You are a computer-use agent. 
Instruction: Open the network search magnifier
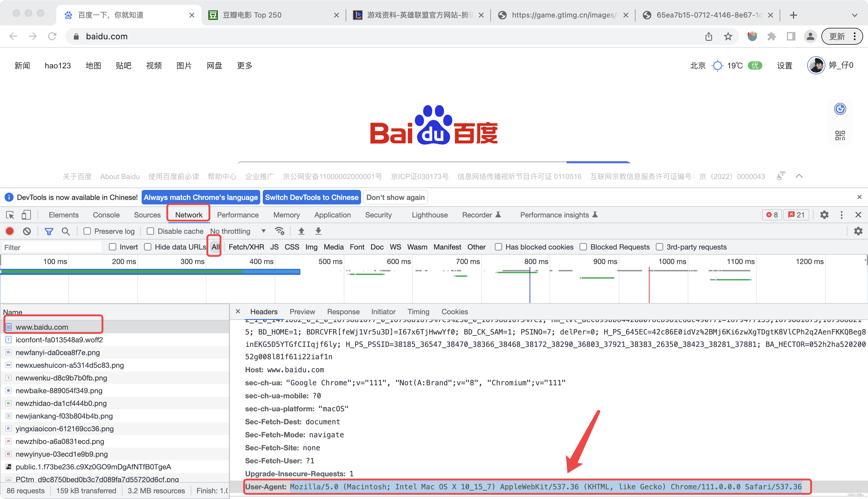coord(65,231)
